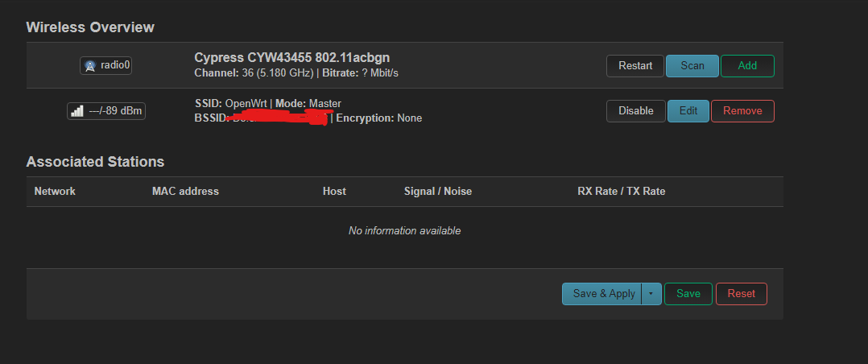Viewport: 868px width, 364px height.
Task: Click the MAC address column header
Action: pos(185,191)
